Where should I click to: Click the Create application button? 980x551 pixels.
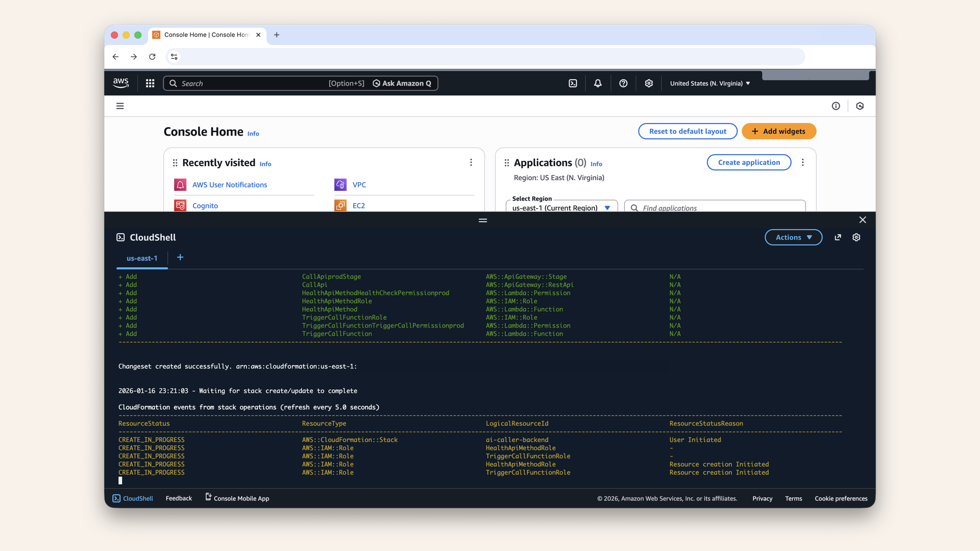click(x=749, y=162)
